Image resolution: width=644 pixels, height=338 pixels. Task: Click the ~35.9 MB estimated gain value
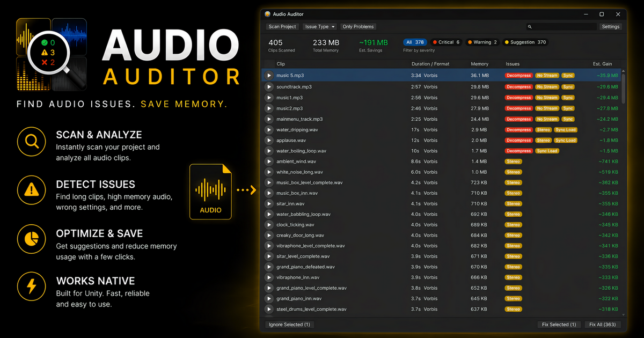tap(608, 76)
